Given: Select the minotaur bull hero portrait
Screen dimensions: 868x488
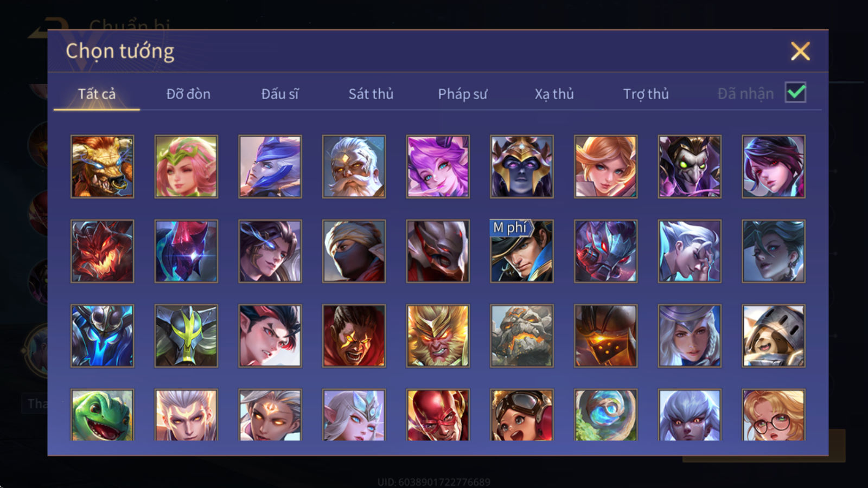Looking at the screenshot, I should [102, 166].
